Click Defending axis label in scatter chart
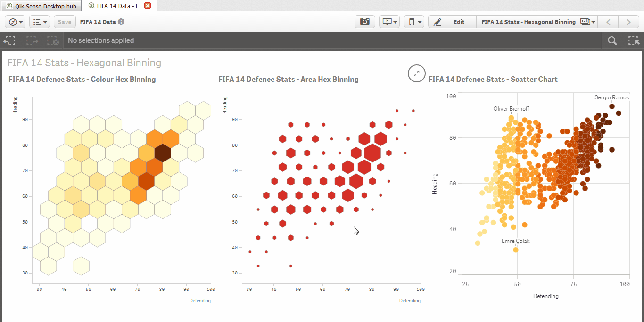Screen dimensions: 644x322 (545, 296)
